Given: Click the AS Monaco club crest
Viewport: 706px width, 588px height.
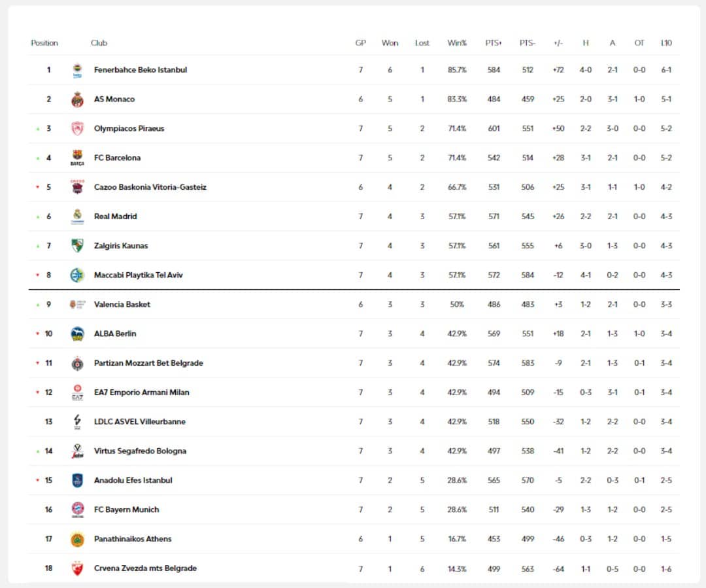Looking at the screenshot, I should (77, 99).
